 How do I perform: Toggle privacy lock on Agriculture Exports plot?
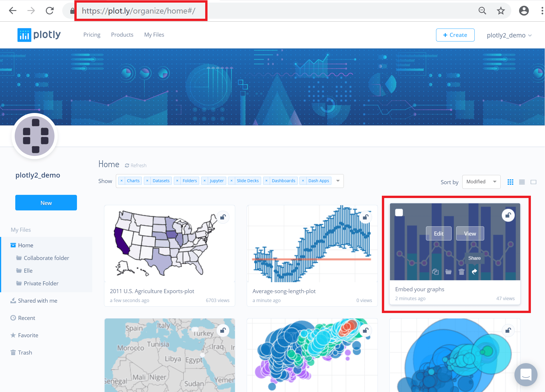point(223,217)
